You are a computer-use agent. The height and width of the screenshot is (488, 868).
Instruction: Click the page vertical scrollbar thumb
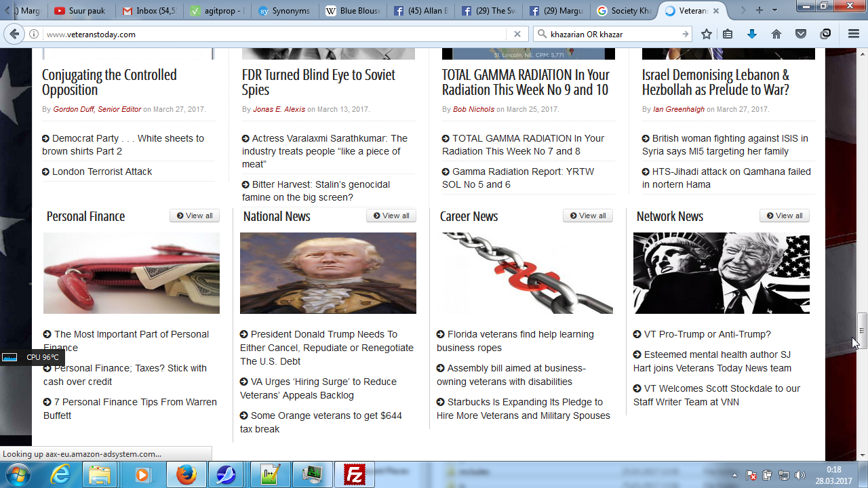pyautogui.click(x=862, y=331)
